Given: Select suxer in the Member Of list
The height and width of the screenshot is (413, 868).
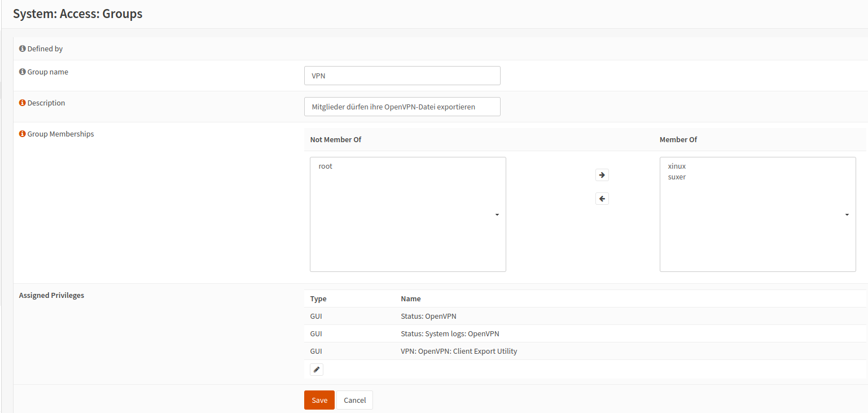Looking at the screenshot, I should [677, 177].
